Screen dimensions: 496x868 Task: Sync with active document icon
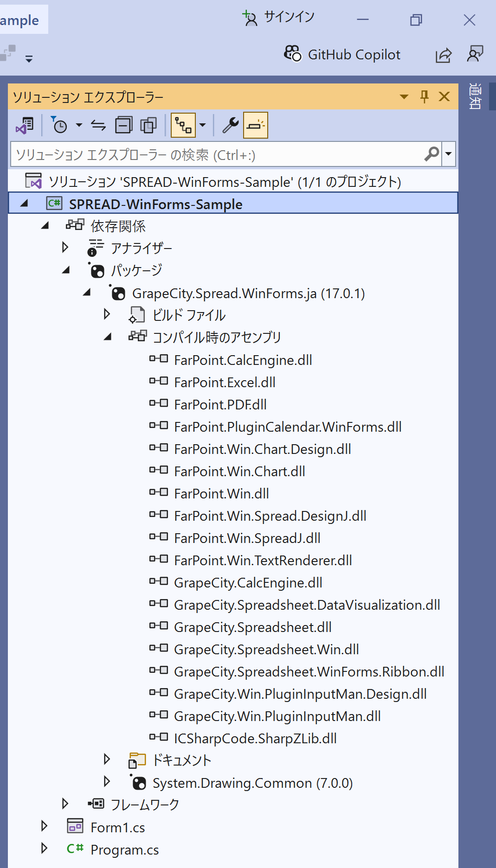(98, 126)
